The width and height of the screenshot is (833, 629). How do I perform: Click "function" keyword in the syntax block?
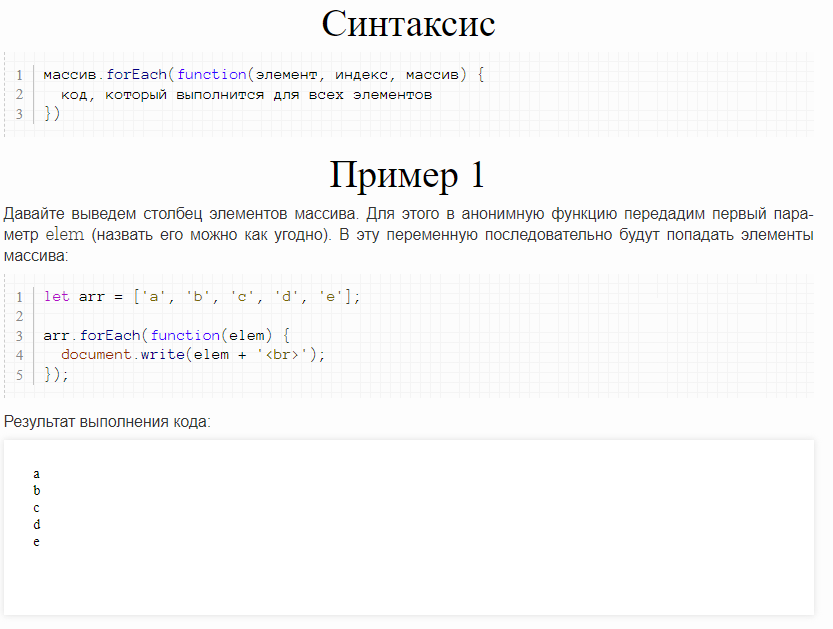tap(211, 74)
